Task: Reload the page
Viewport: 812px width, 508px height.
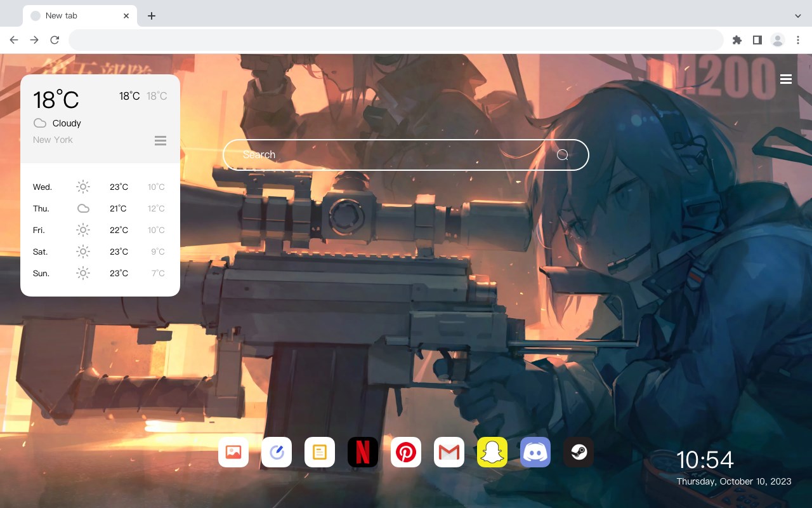Action: (x=55, y=40)
